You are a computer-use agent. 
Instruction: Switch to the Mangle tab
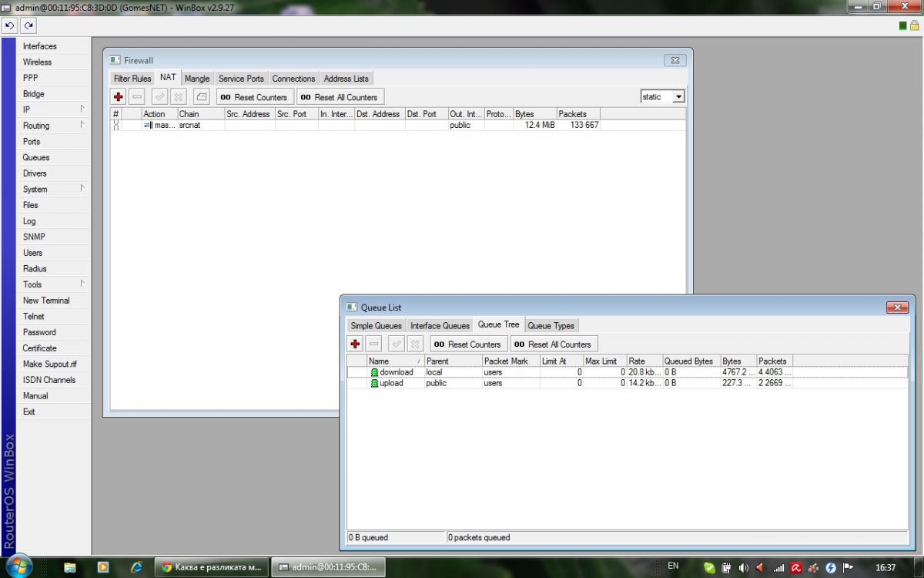pyautogui.click(x=196, y=79)
